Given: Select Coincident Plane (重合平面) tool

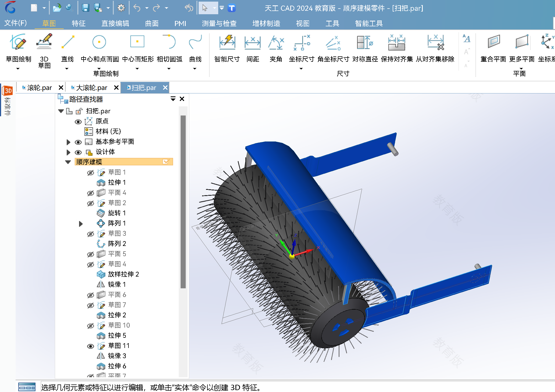Looking at the screenshot, I should [493, 48].
